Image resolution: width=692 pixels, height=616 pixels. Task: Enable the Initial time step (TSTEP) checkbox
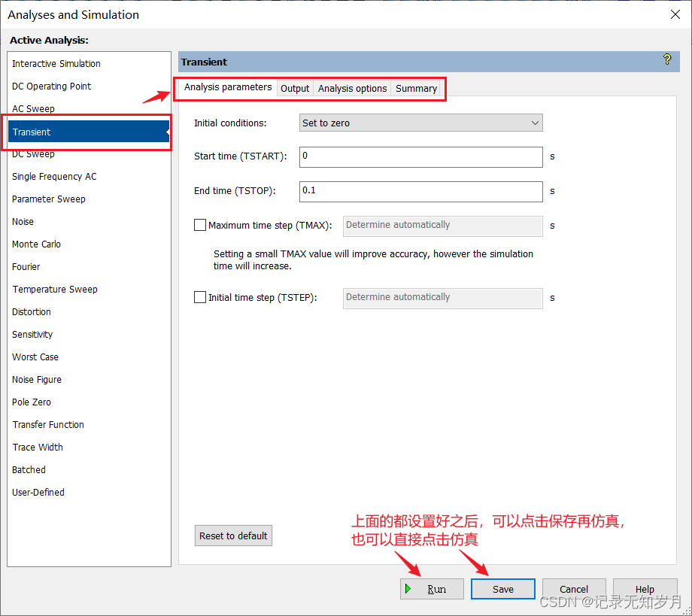[x=200, y=297]
